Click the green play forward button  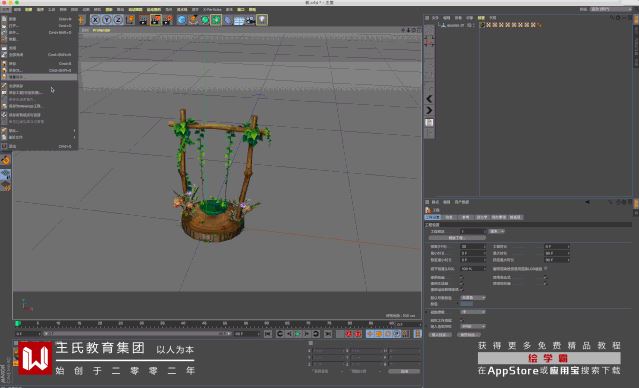[297, 334]
